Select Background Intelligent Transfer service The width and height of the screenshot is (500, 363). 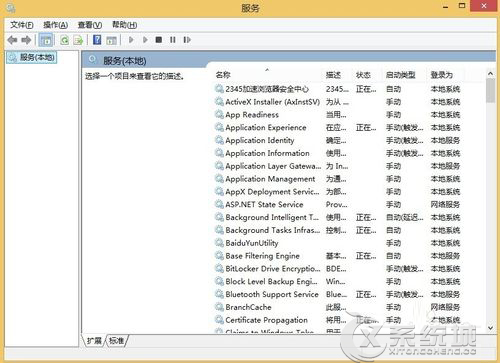coord(337,217)
